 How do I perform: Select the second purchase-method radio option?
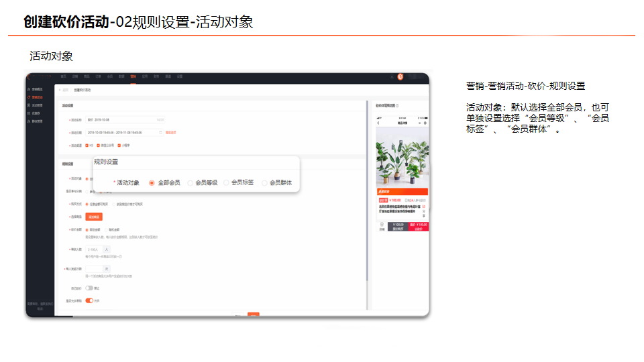114,204
